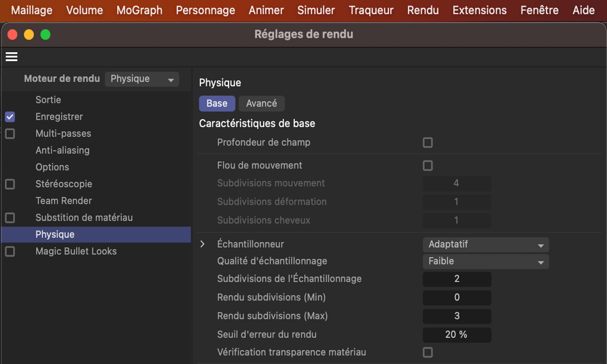Uncheck the Enregistrer checkbox
This screenshot has height=364, width=607.
tap(10, 117)
